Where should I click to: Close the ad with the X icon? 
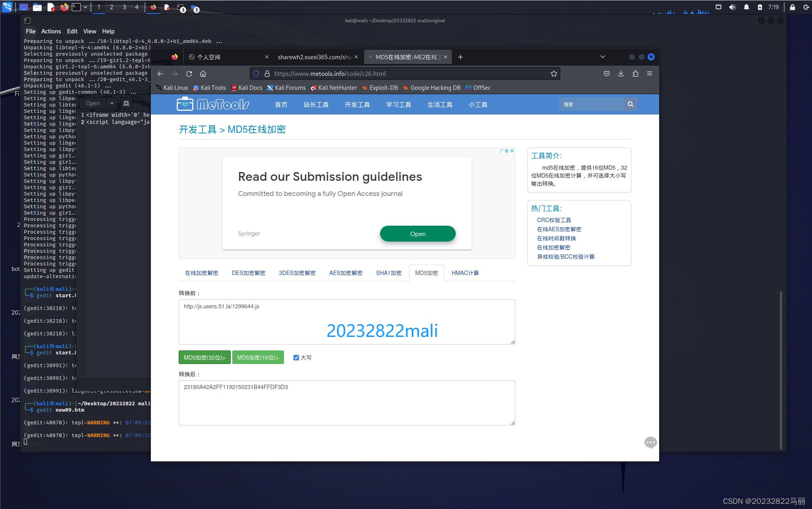[512, 151]
